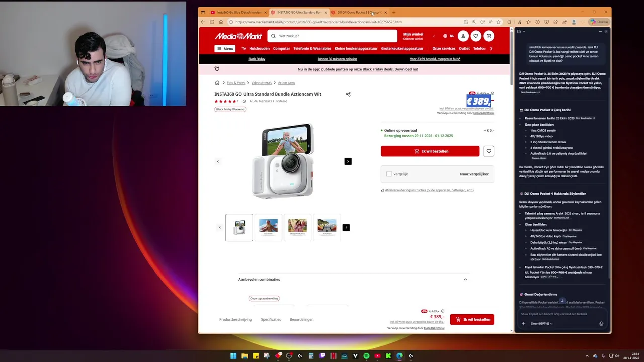Open the MediaMarkt account profile icon
644x362 pixels.
pos(463,36)
